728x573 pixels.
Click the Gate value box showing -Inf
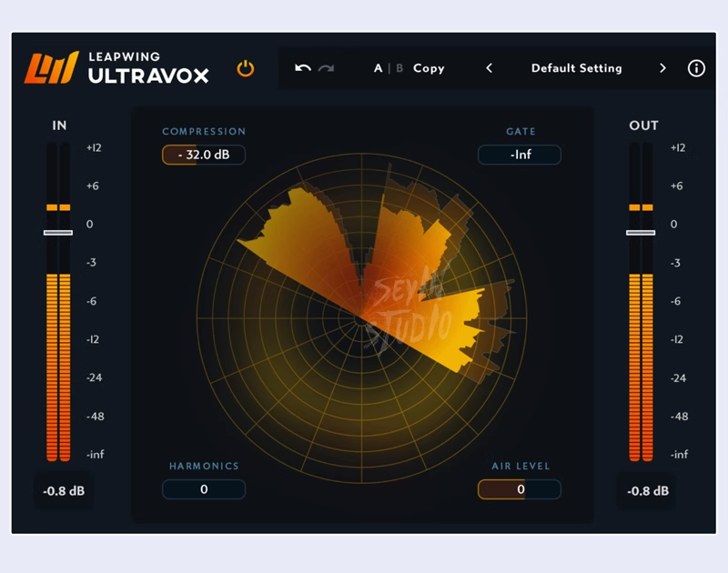pyautogui.click(x=520, y=155)
